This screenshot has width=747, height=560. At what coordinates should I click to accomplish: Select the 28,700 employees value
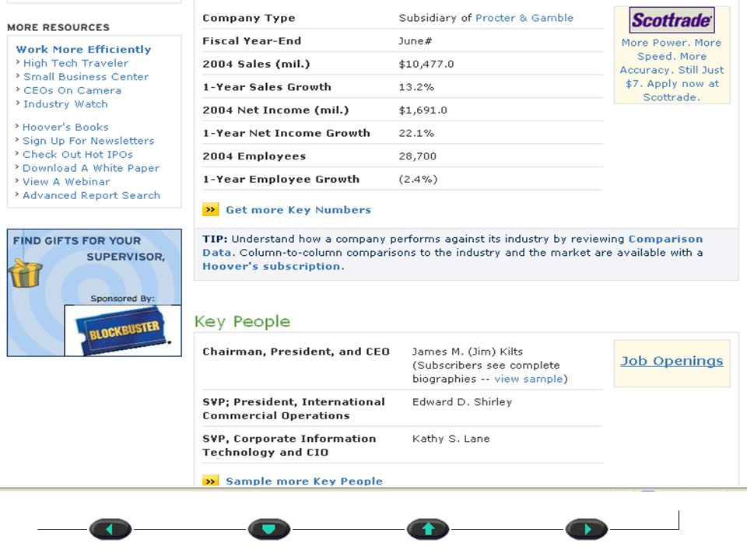418,156
